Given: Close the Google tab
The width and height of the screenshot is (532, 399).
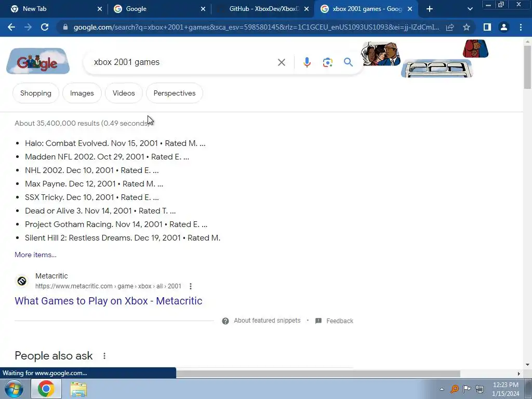Looking at the screenshot, I should [x=203, y=9].
